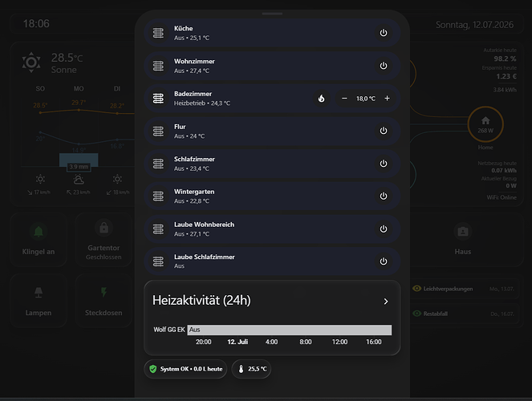Click the Badezimmer 18,0 °C setpoint value
This screenshot has height=401, width=532.
[366, 99]
